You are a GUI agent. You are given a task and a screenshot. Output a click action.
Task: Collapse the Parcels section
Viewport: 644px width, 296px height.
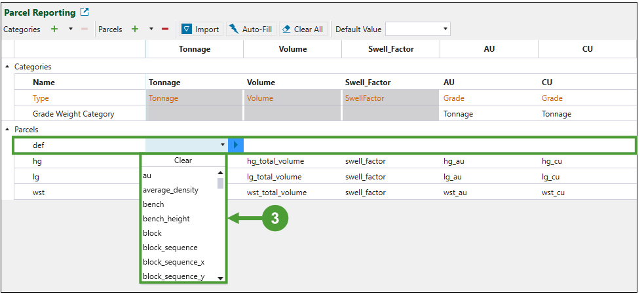point(7,130)
